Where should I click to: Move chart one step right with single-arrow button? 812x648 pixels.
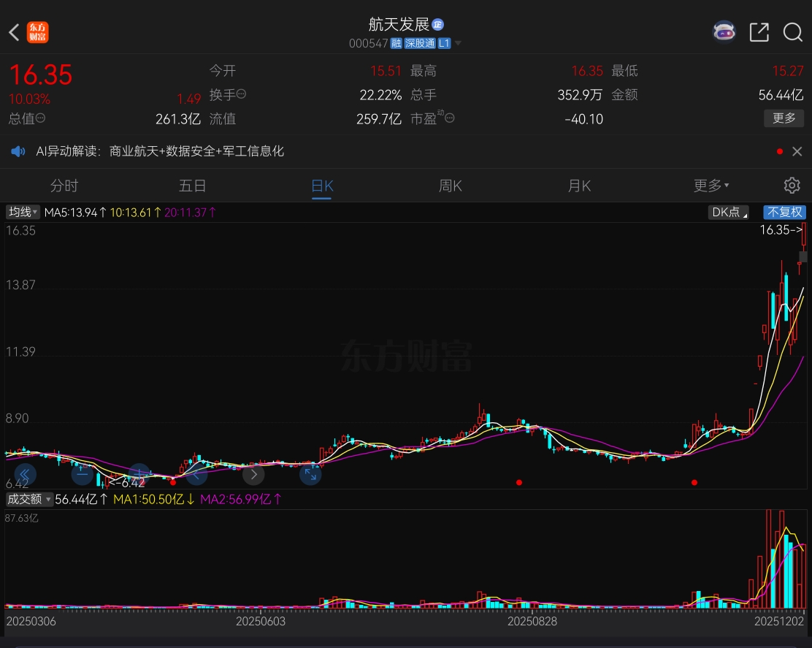[x=253, y=474]
